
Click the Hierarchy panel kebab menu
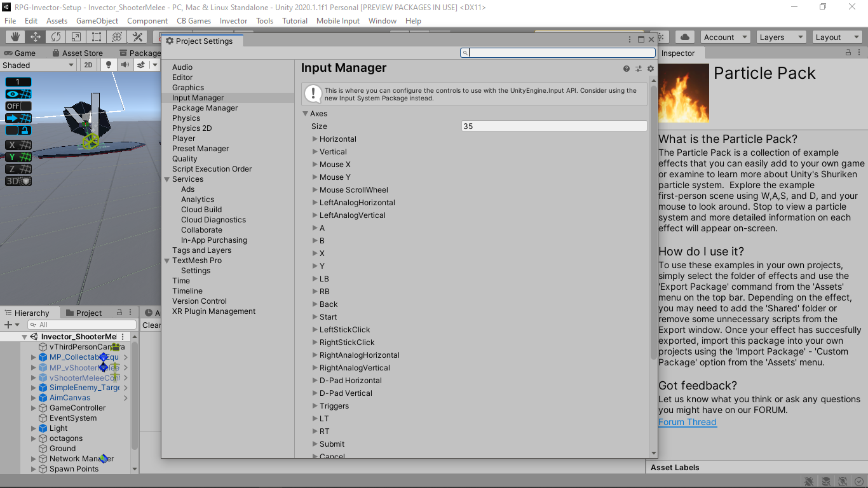pos(130,313)
